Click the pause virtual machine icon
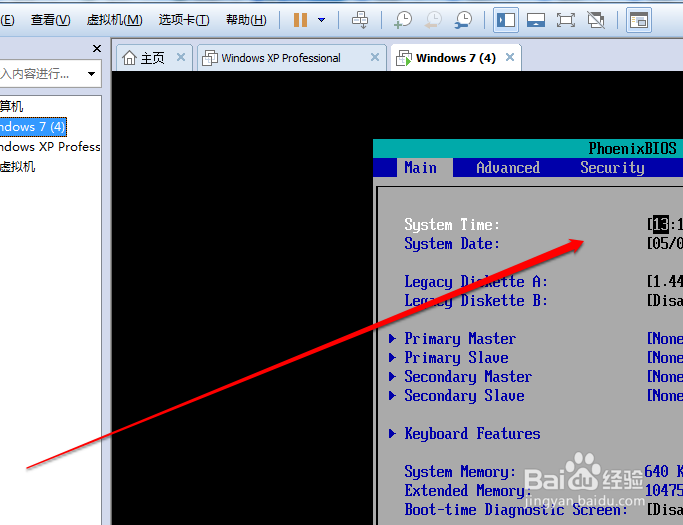 click(300, 20)
